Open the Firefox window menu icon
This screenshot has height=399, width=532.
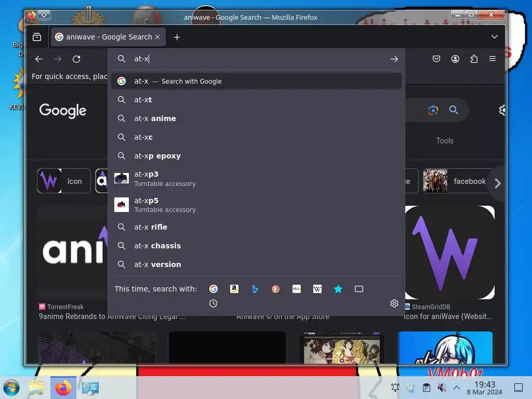pos(32,15)
